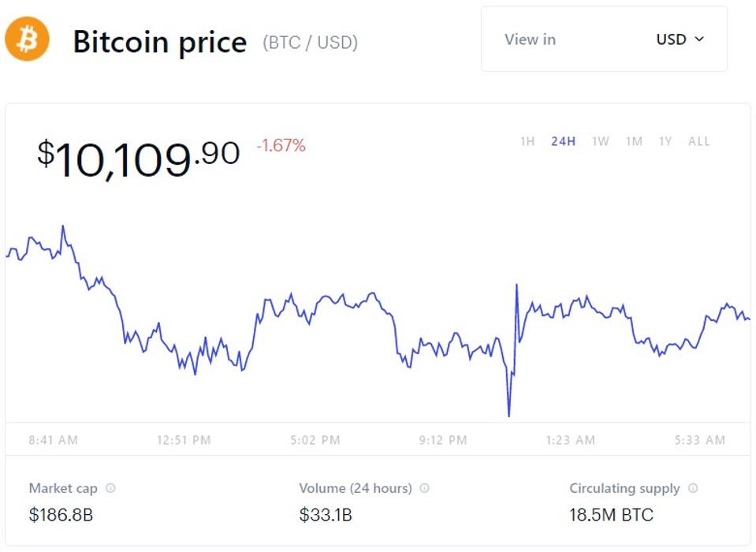This screenshot has height=552, width=756.
Task: Select the 24H tab
Action: point(563,141)
